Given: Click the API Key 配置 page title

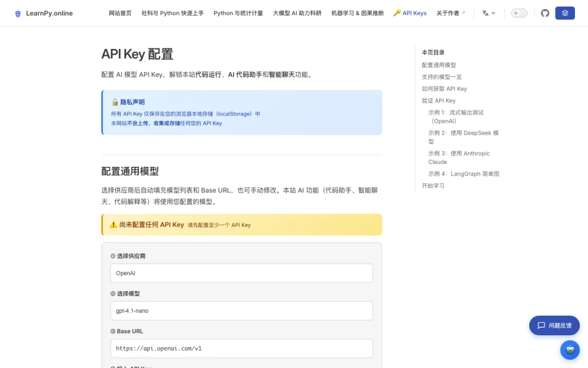Looking at the screenshot, I should click(x=137, y=54).
